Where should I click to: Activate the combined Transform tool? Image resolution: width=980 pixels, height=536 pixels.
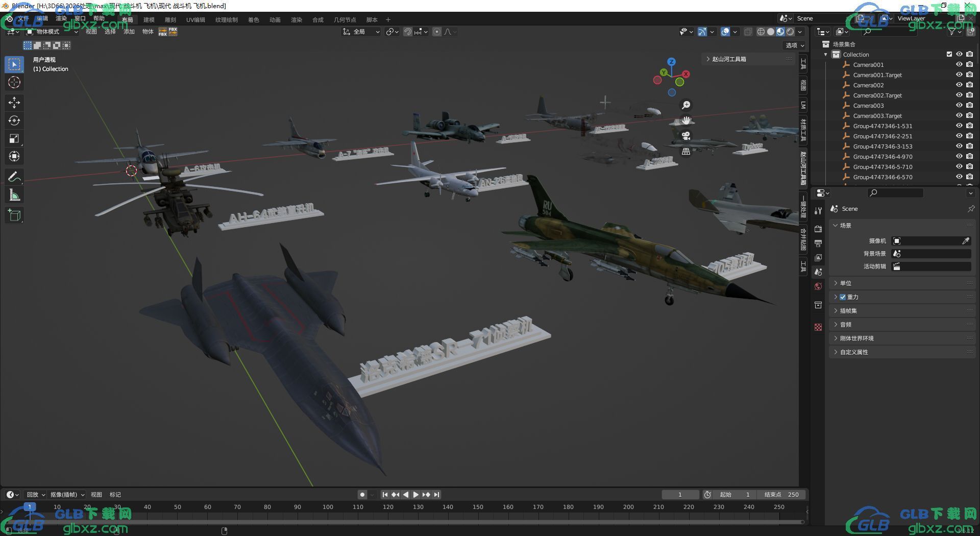pyautogui.click(x=14, y=156)
